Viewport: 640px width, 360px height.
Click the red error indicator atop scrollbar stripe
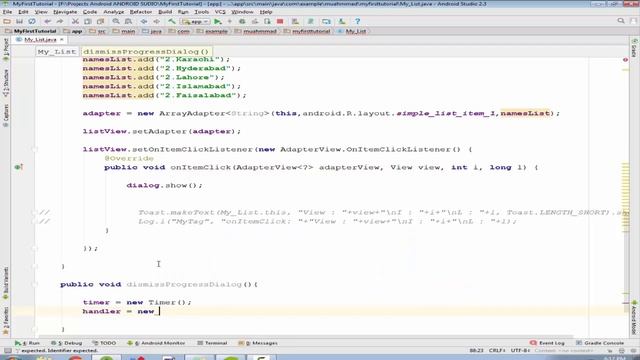click(625, 60)
